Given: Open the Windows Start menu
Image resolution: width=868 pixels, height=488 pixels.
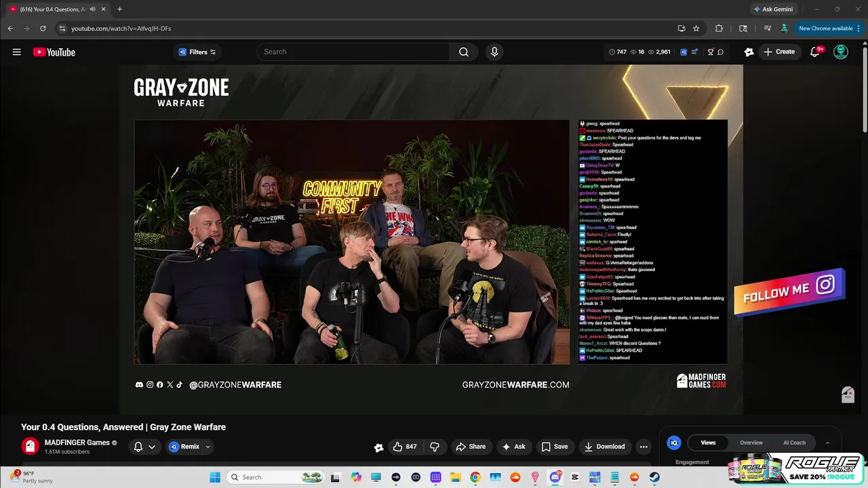Looking at the screenshot, I should (215, 477).
